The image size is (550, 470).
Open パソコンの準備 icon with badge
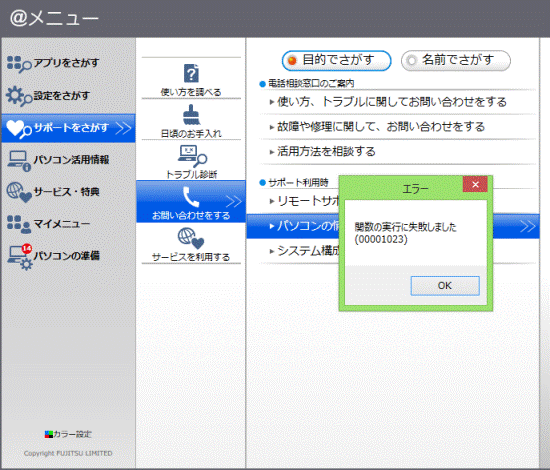20,257
